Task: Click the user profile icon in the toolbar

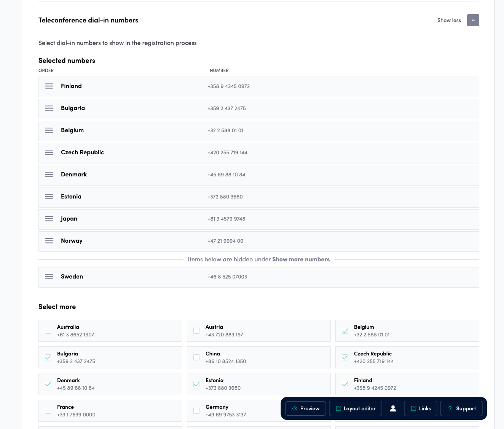Action: point(393,408)
